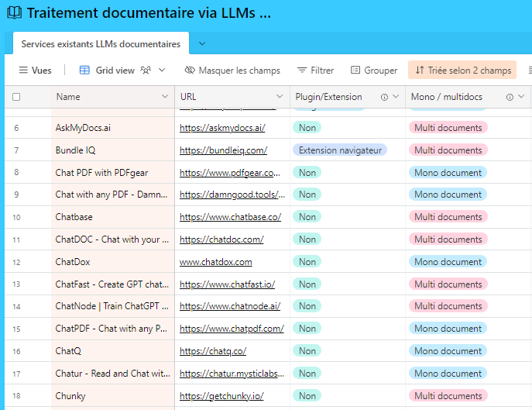The height and width of the screenshot is (410, 532).
Task: Select the AskMyDocs.ai name cell
Action: tap(112, 128)
